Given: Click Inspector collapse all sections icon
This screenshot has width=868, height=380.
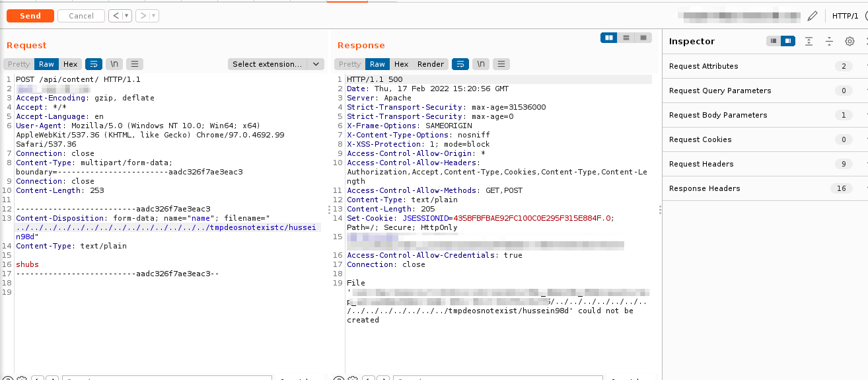Looking at the screenshot, I should pos(830,41).
